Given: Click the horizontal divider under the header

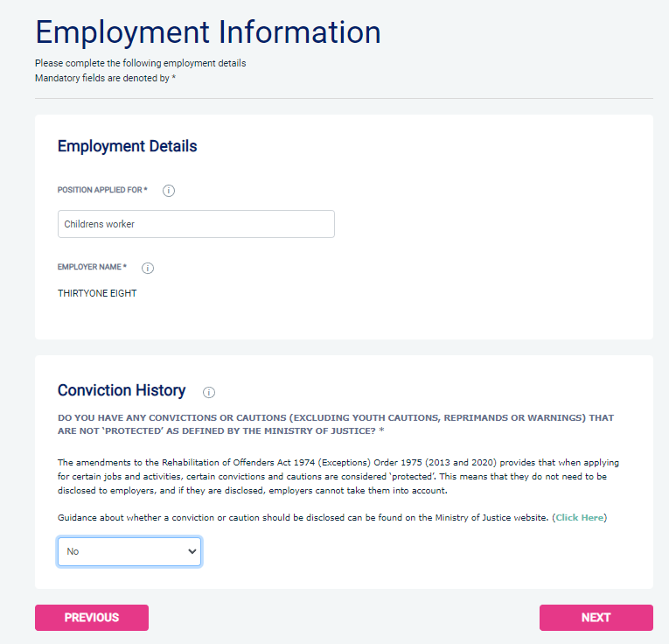Looking at the screenshot, I should click(344, 99).
